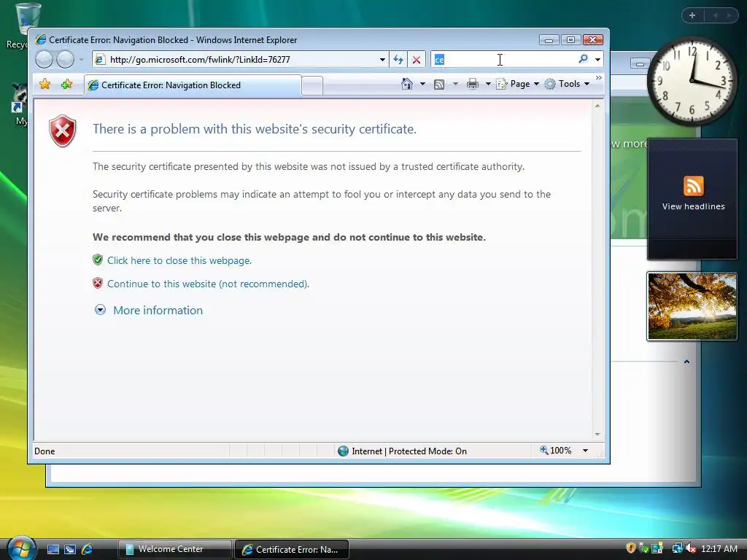Click the Forward navigation button
Viewport: 747px width, 560px height.
65,60
